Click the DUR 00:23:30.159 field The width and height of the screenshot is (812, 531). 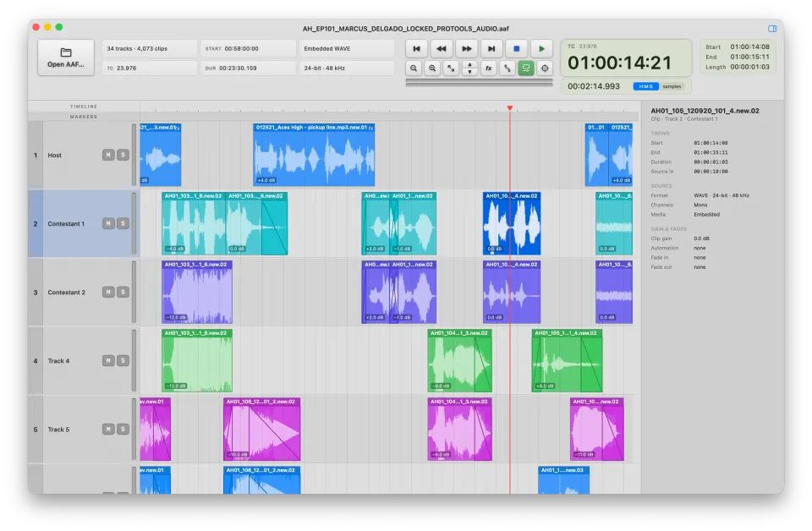click(248, 68)
